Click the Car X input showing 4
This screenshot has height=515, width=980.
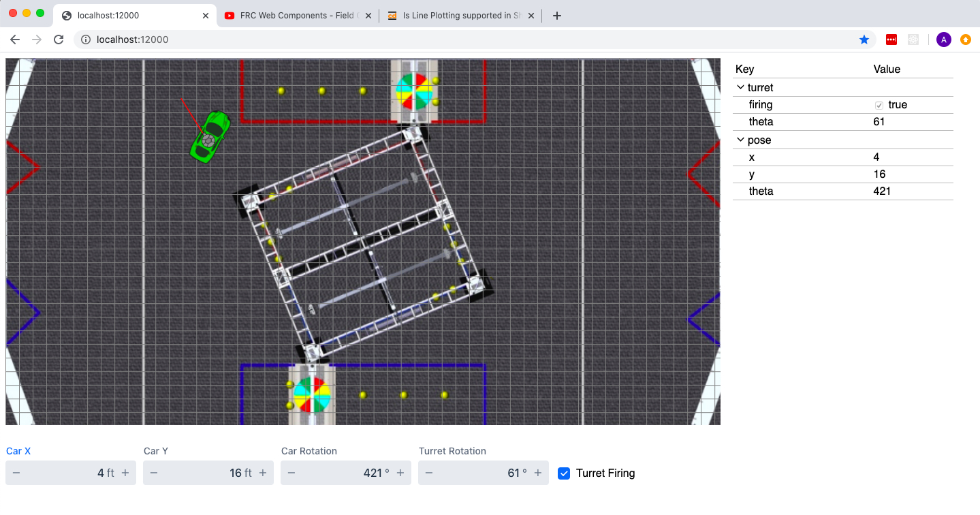(71, 473)
